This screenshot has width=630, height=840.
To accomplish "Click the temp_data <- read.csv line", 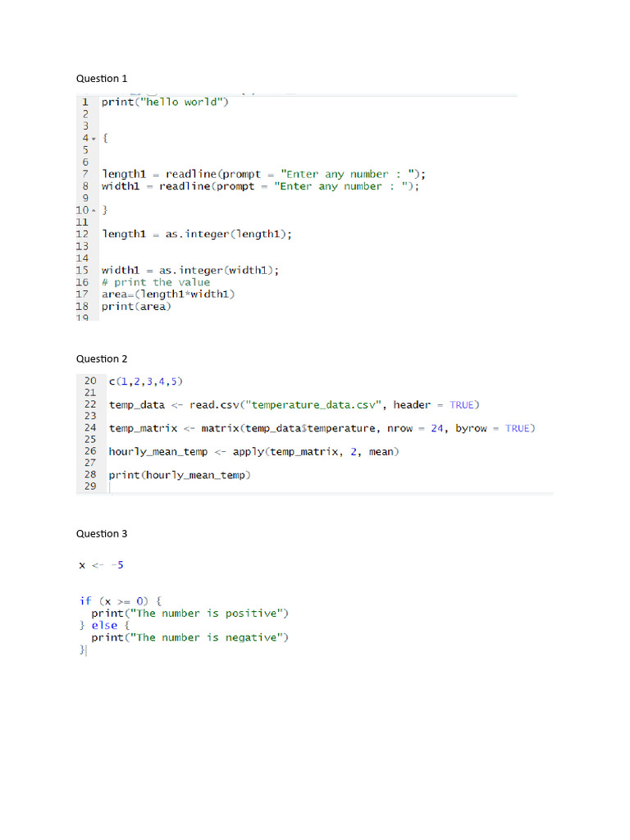I will tap(294, 405).
